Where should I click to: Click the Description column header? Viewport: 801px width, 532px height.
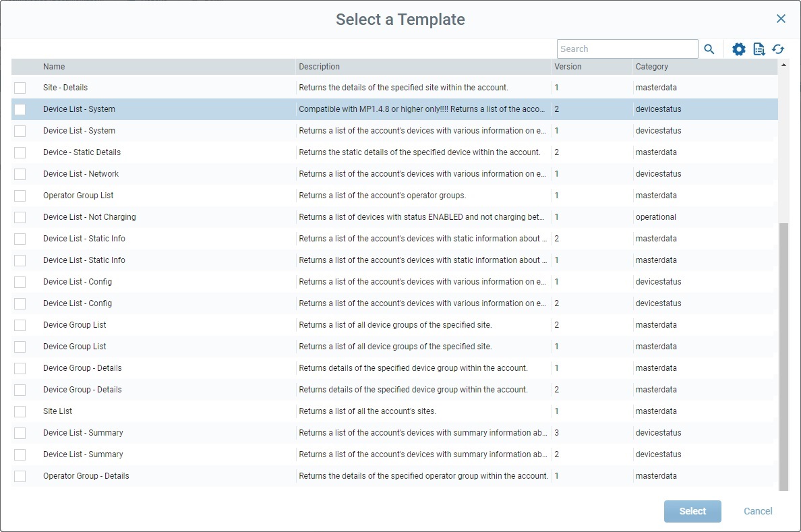[x=319, y=67]
